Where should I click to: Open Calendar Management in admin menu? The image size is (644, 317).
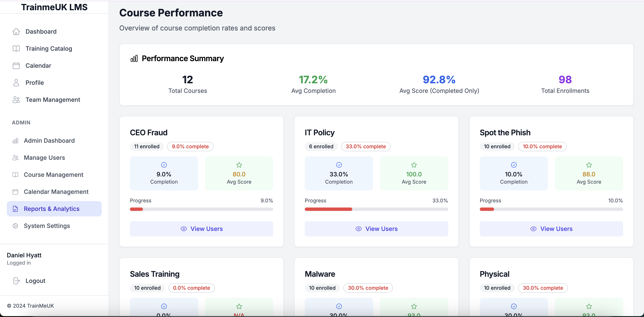(x=54, y=192)
